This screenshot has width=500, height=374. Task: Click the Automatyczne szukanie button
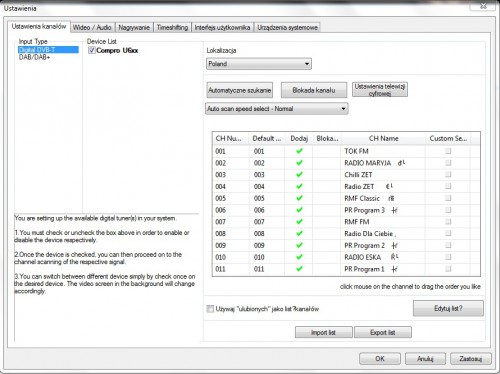pos(240,90)
